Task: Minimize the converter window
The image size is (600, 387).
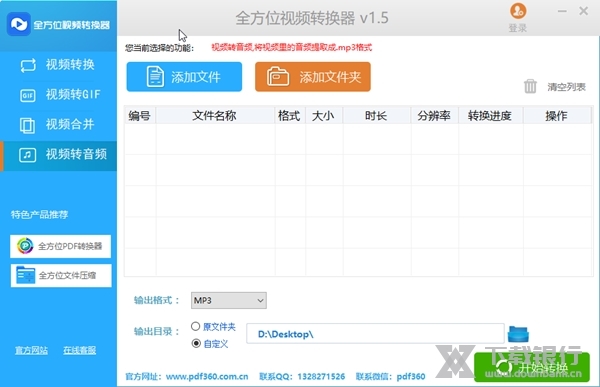Action: pyautogui.click(x=562, y=11)
